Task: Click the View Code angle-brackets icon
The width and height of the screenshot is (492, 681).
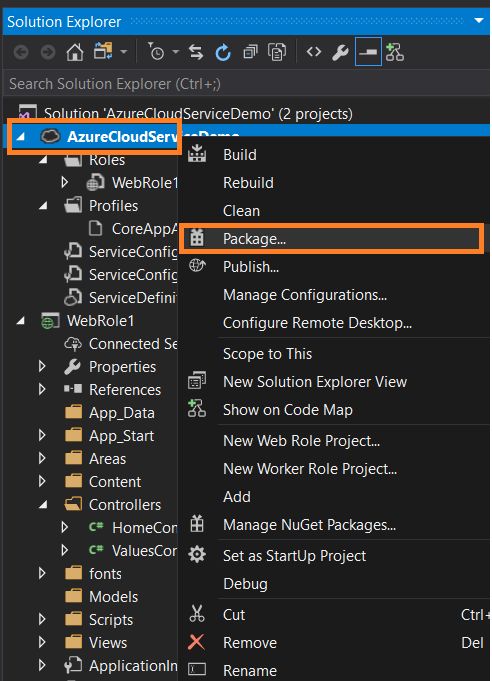Action: (314, 52)
